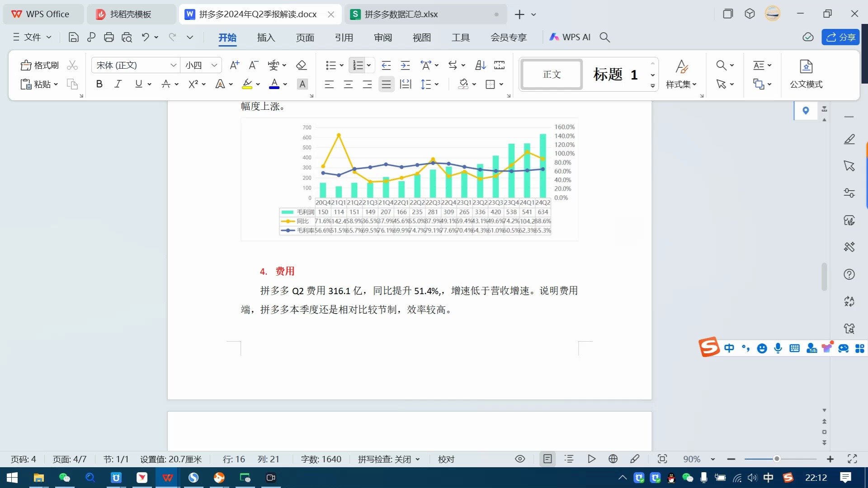Open WPS AI assistant icon
The width and height of the screenshot is (868, 488).
569,37
